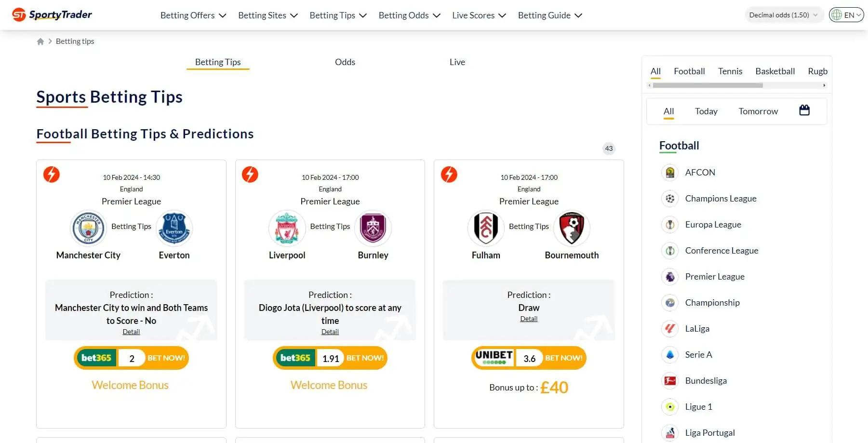Click the bet365 logo on the Liverpool card

tap(295, 358)
